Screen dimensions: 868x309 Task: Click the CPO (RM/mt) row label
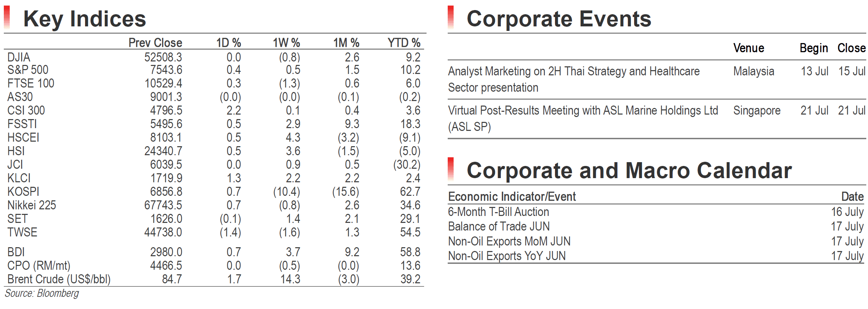[39, 266]
